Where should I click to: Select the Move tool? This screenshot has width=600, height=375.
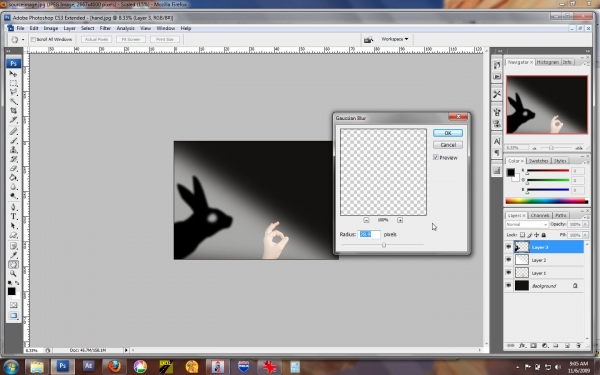[13, 73]
